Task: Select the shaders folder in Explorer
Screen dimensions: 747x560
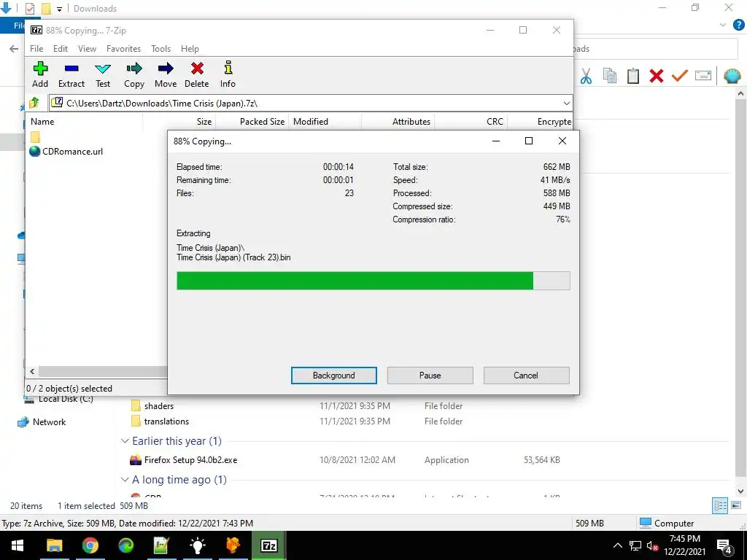Action: [x=158, y=406]
